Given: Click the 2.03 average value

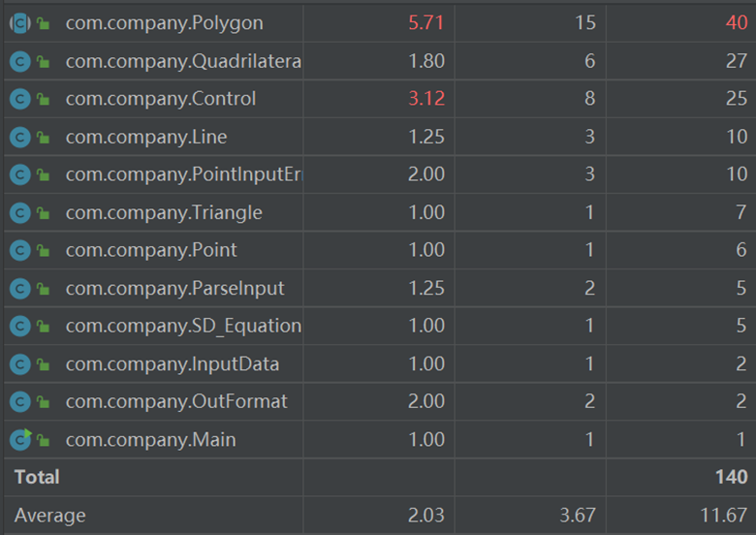Looking at the screenshot, I should coord(426,516).
